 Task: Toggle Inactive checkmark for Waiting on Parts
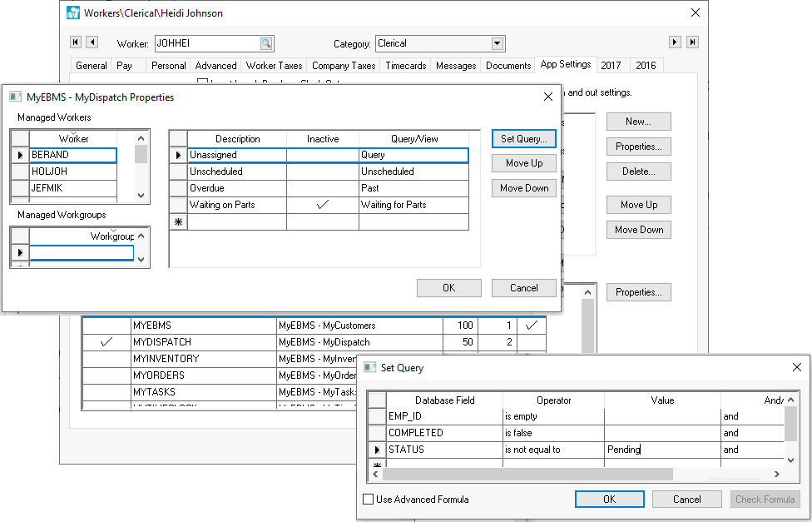[322, 205]
